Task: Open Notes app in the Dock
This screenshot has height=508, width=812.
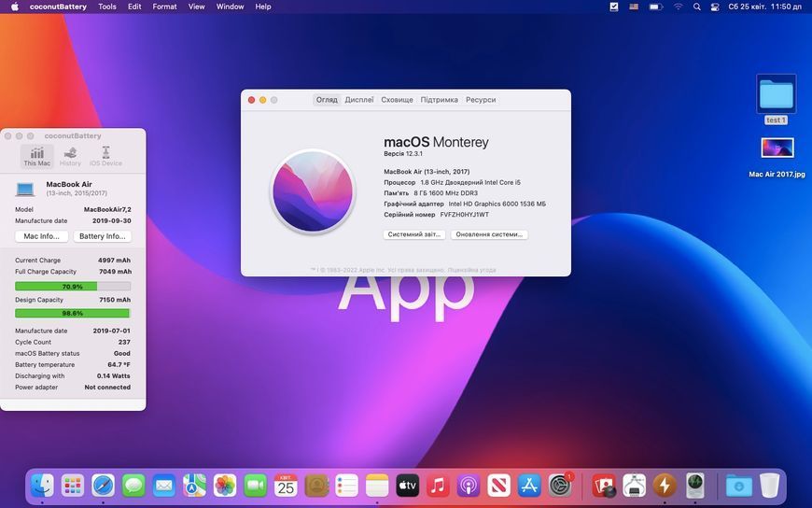Action: coord(377,486)
